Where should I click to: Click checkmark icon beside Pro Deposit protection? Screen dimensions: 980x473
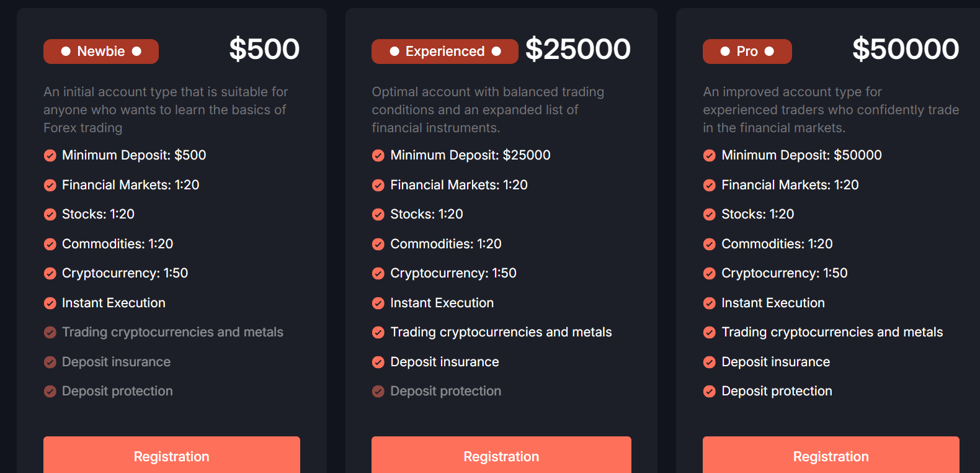point(710,392)
